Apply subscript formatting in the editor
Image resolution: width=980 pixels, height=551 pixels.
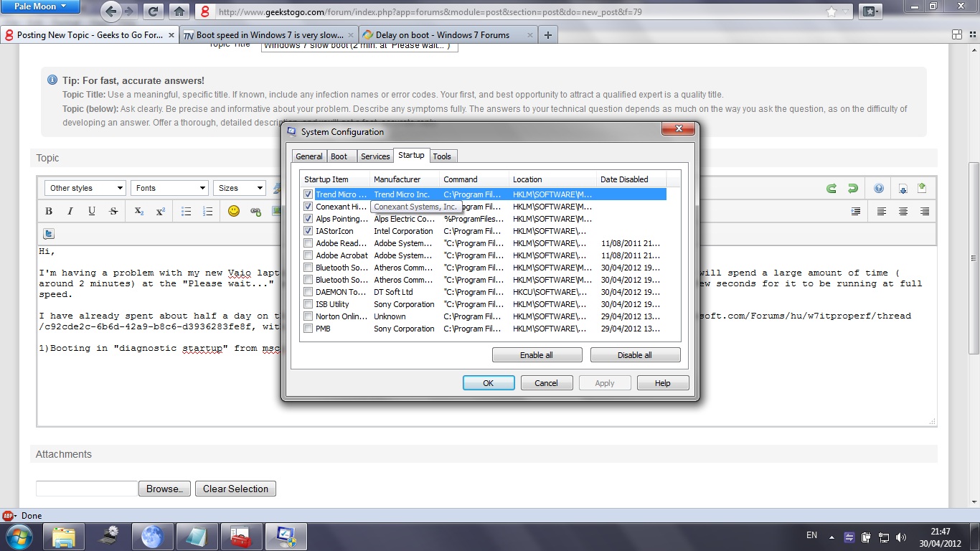[x=139, y=212]
